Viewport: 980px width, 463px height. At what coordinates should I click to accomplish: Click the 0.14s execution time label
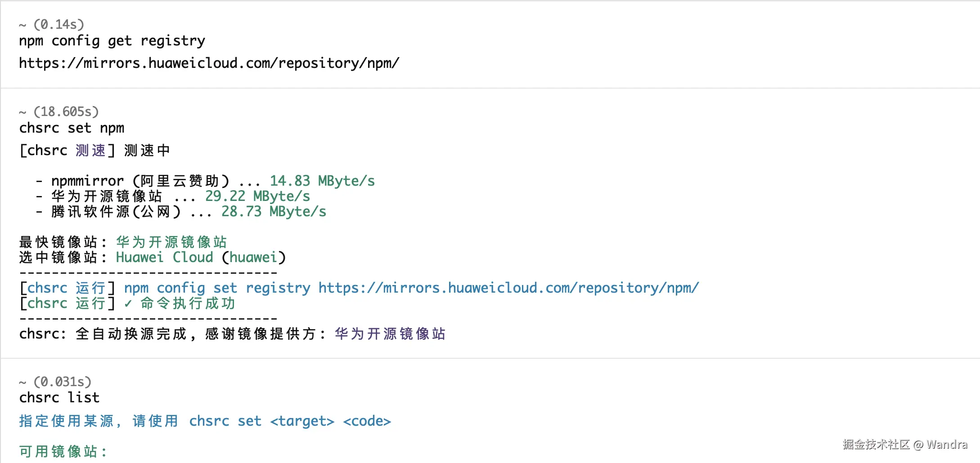point(59,24)
